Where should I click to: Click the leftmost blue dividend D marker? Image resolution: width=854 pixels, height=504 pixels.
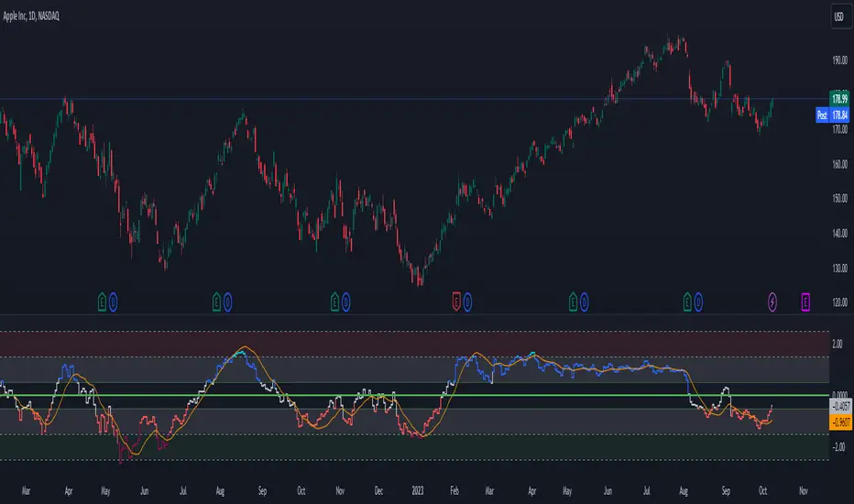pos(113,300)
